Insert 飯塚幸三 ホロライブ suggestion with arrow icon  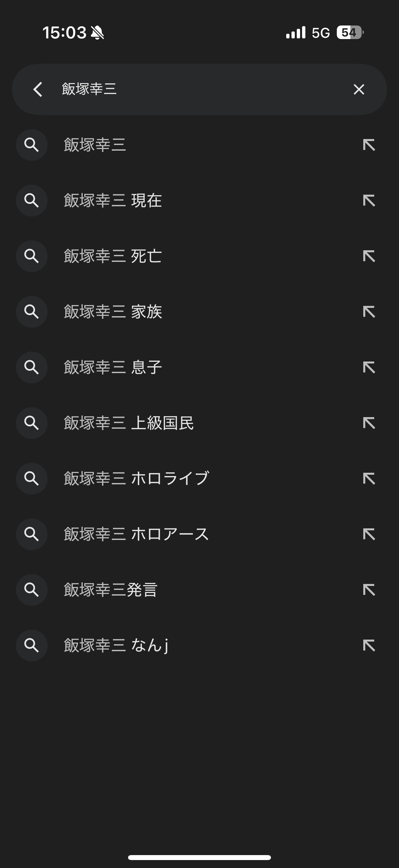369,478
